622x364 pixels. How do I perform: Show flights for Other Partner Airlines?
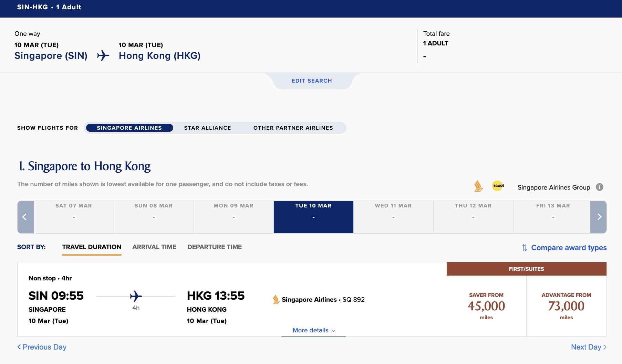293,128
